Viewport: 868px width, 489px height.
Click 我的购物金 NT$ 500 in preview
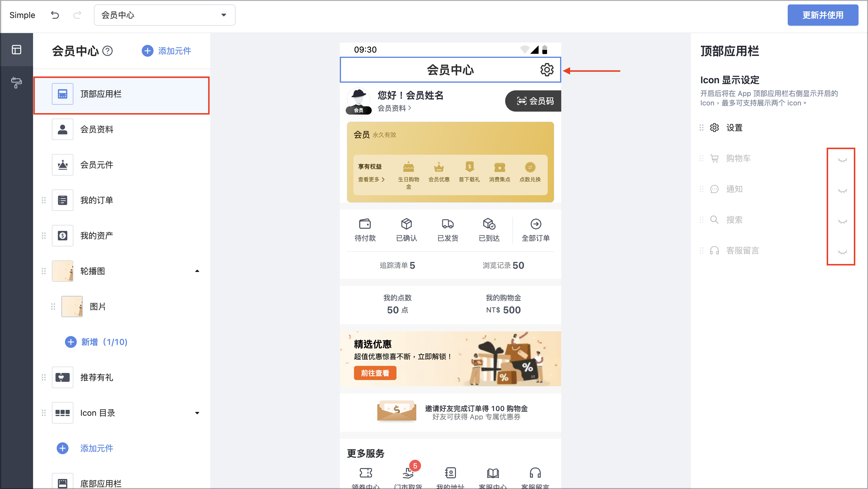pos(503,304)
